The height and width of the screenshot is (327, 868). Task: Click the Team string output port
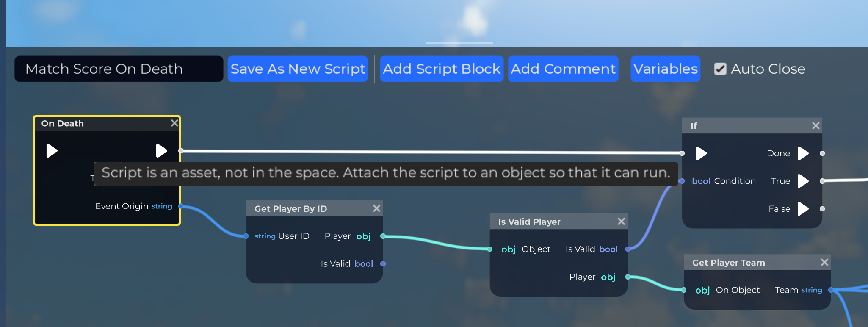coord(831,290)
